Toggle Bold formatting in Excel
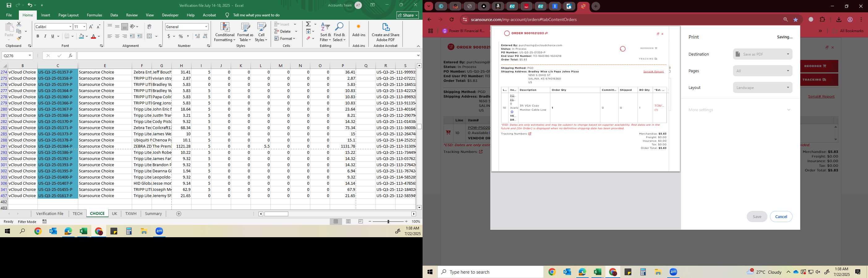The height and width of the screenshot is (278, 868). pyautogui.click(x=38, y=36)
